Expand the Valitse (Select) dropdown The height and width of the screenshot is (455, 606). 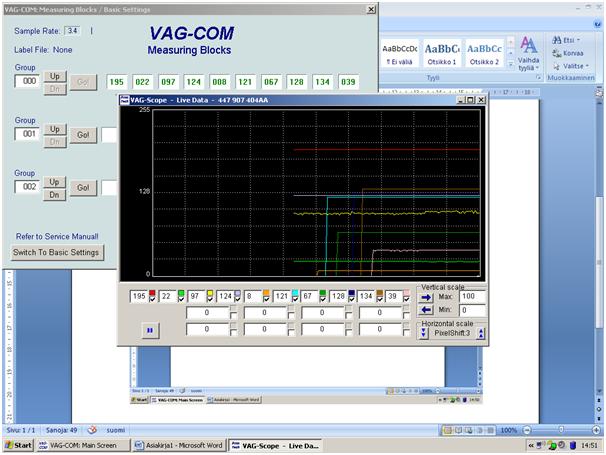click(573, 65)
